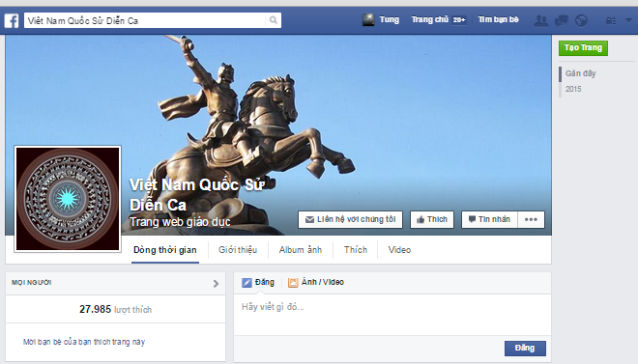Switch to the Dòng thời gian tab

point(165,250)
